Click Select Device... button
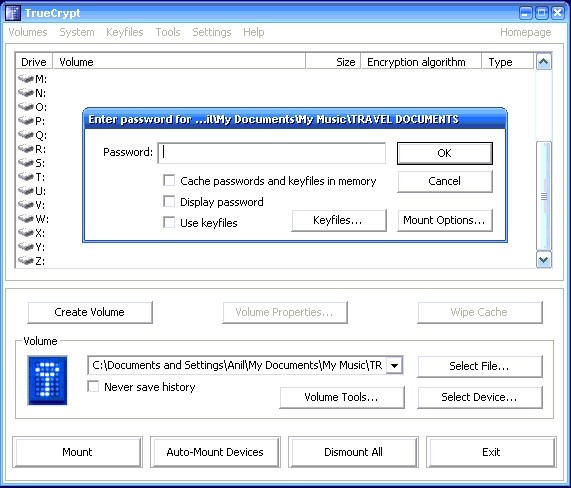This screenshot has width=571, height=488. pyautogui.click(x=480, y=397)
